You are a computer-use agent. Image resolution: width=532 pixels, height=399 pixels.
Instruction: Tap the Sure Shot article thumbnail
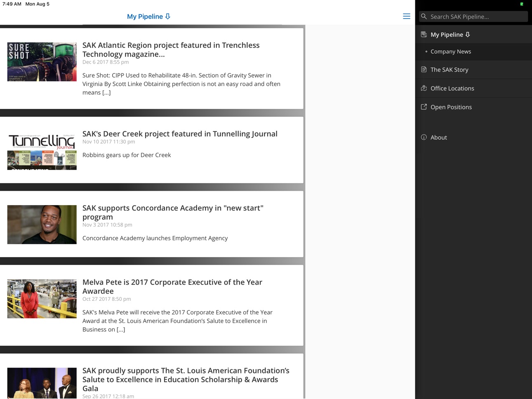[x=42, y=61]
